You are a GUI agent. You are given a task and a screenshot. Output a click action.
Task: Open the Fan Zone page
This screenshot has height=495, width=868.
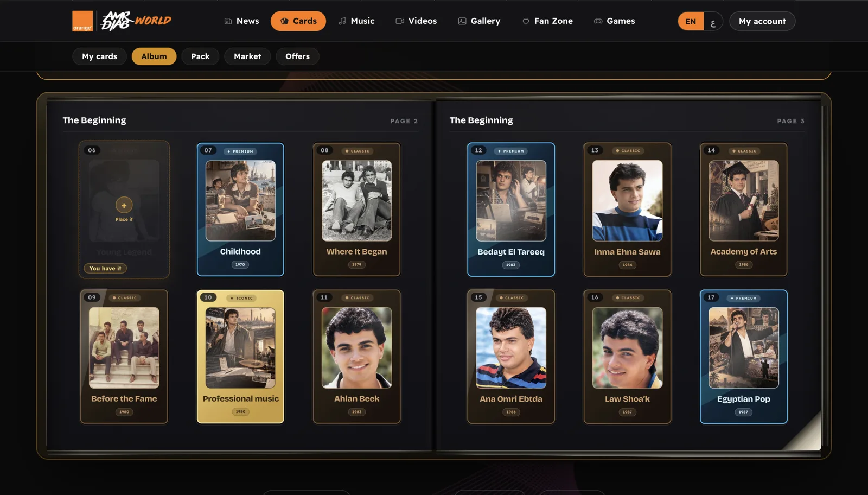[547, 21]
